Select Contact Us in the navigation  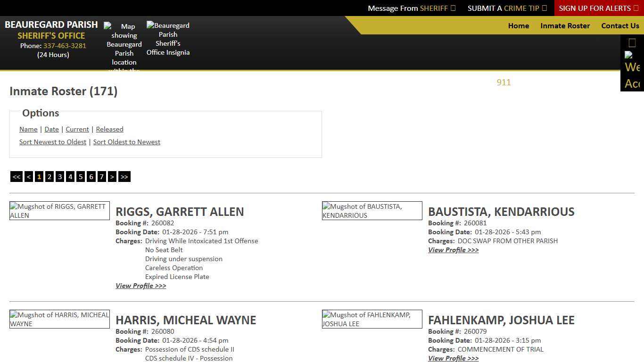tap(620, 26)
